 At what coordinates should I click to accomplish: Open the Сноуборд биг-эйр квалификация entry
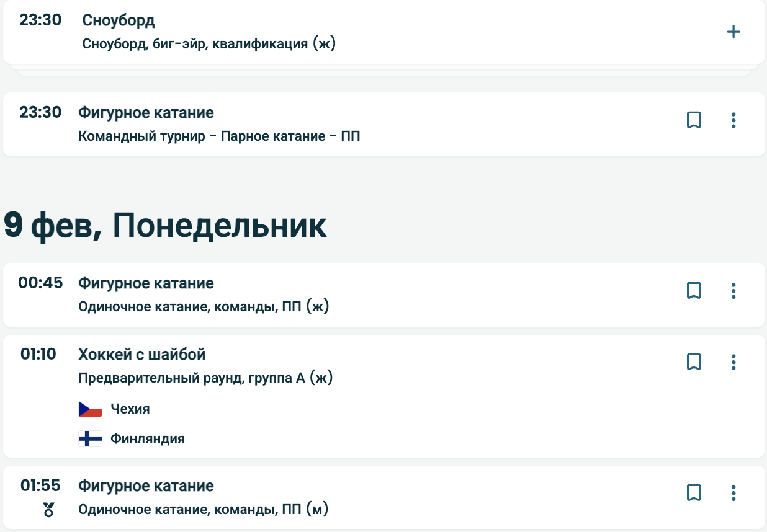click(x=209, y=44)
